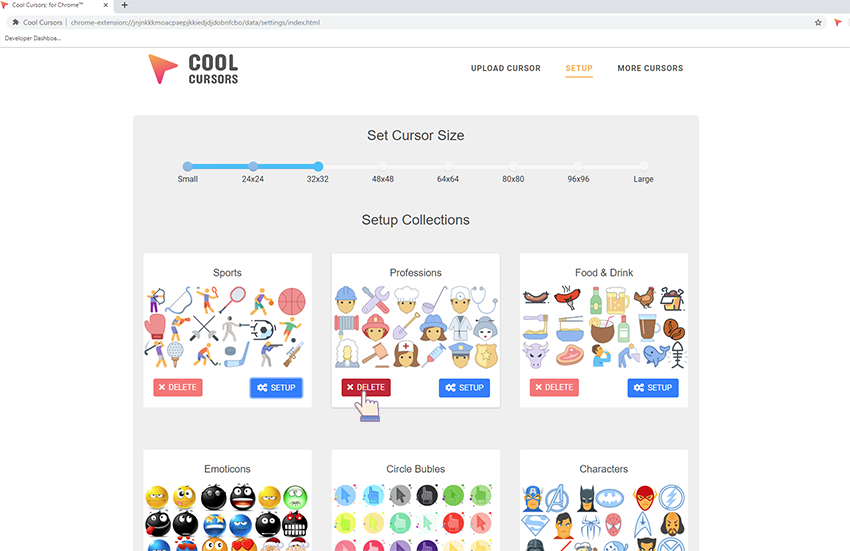
Task: Pick the red boxing glove cursor
Action: [x=155, y=327]
